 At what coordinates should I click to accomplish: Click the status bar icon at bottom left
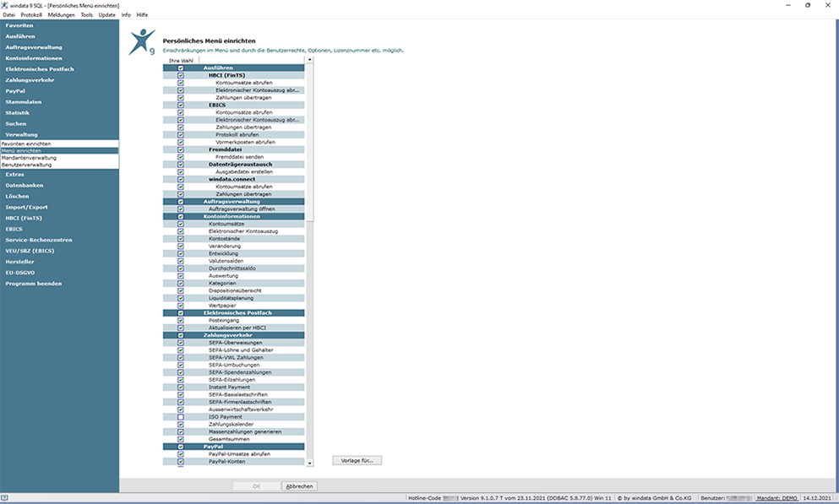point(5,497)
